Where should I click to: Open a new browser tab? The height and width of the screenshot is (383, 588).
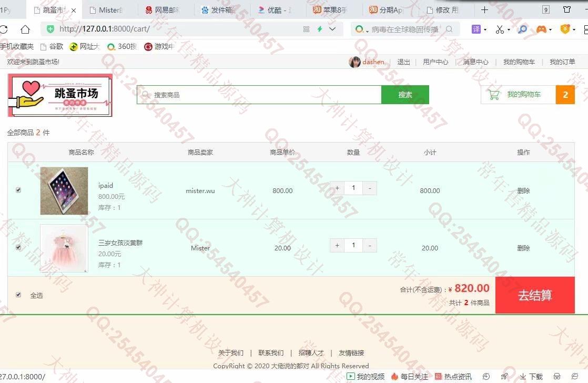[484, 10]
